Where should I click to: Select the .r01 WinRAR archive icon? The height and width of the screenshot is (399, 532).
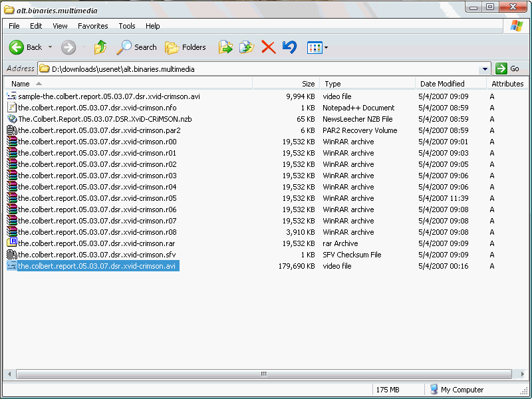[12, 153]
